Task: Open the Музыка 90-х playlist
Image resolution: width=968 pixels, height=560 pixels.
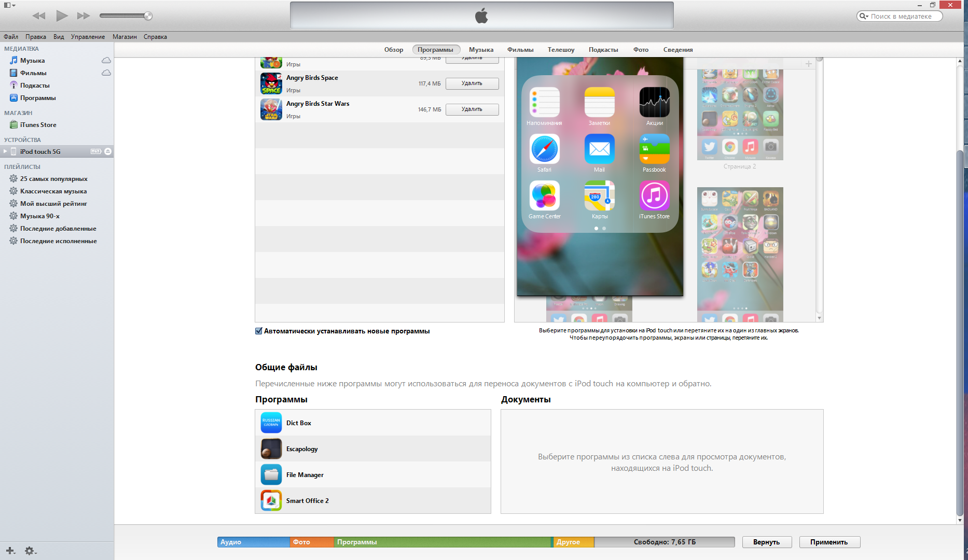Action: click(39, 216)
